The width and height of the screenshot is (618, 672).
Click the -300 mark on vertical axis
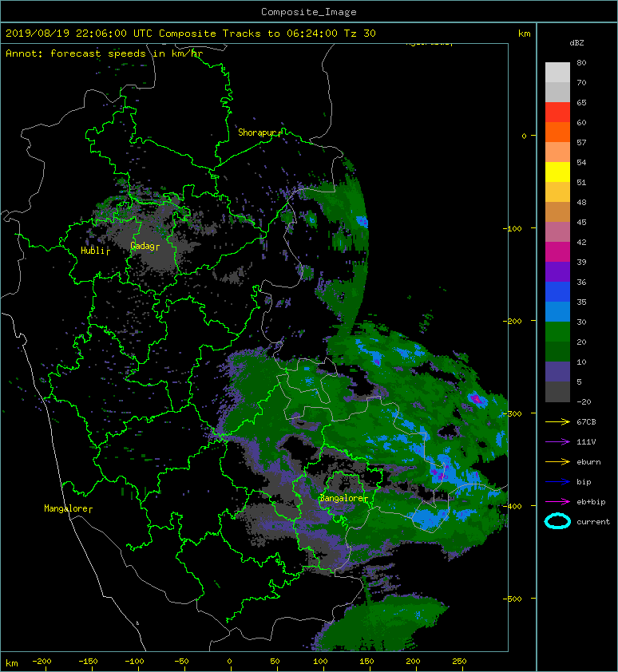512,413
